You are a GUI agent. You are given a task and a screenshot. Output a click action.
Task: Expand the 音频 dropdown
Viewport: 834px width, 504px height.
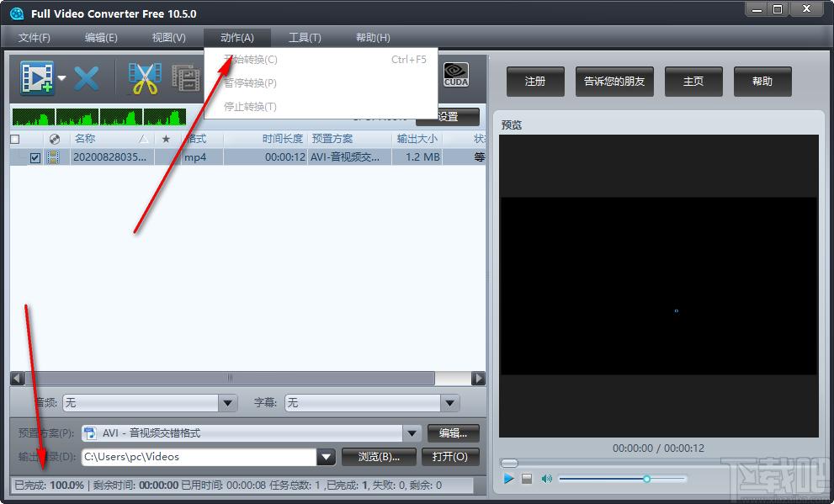(x=228, y=403)
